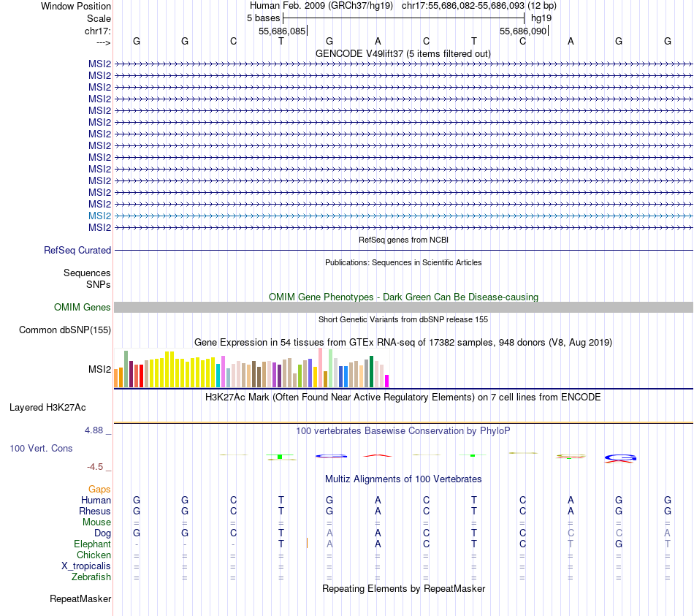Click the Layered H3K27Ac track label
Image resolution: width=694 pixels, height=616 pixels.
click(x=47, y=408)
